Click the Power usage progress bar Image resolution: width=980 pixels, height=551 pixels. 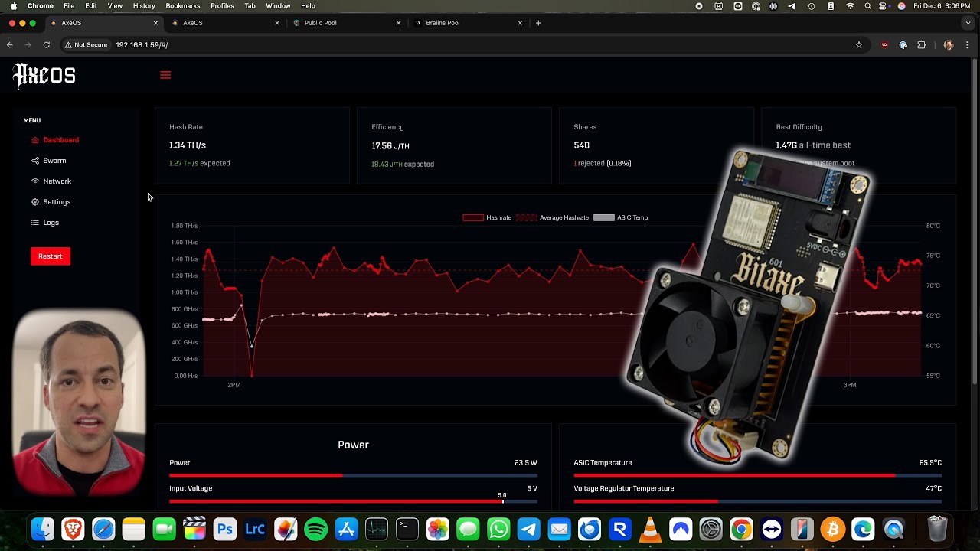coord(353,475)
